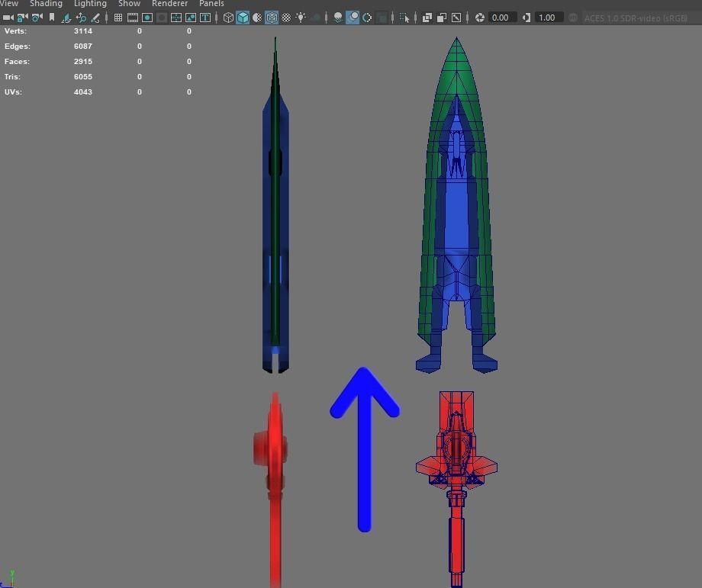The height and width of the screenshot is (588, 702).
Task: Toggle the Lock Camera icon
Action: 22,18
